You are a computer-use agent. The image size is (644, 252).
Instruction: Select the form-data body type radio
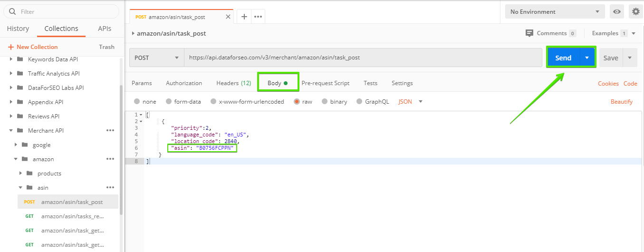point(169,101)
